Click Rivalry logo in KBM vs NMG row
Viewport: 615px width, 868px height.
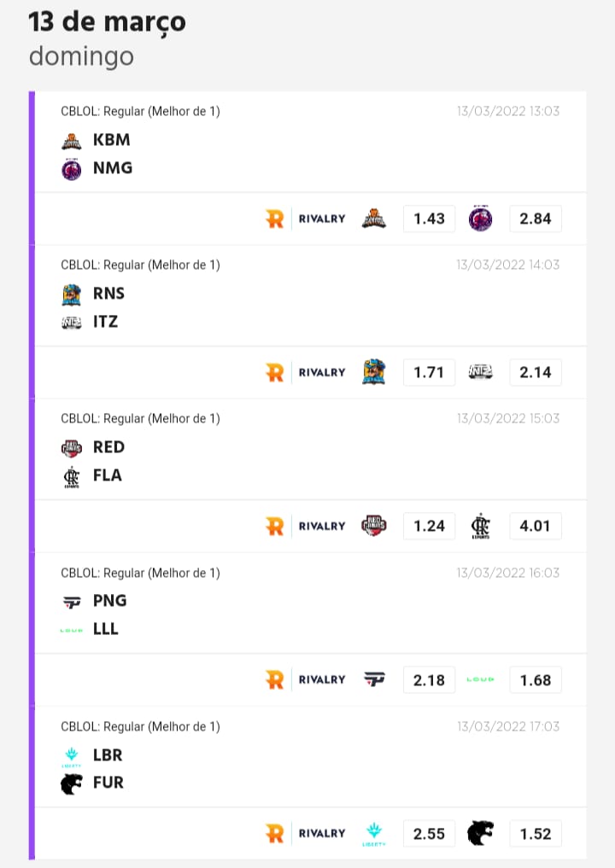[305, 218]
